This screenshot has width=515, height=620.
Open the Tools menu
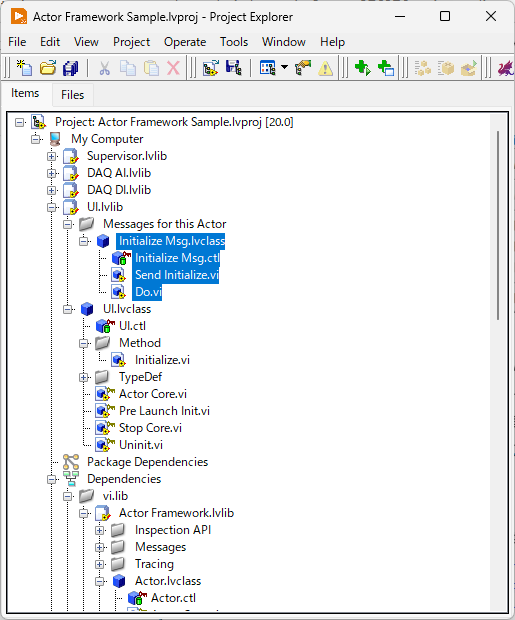pos(234,42)
